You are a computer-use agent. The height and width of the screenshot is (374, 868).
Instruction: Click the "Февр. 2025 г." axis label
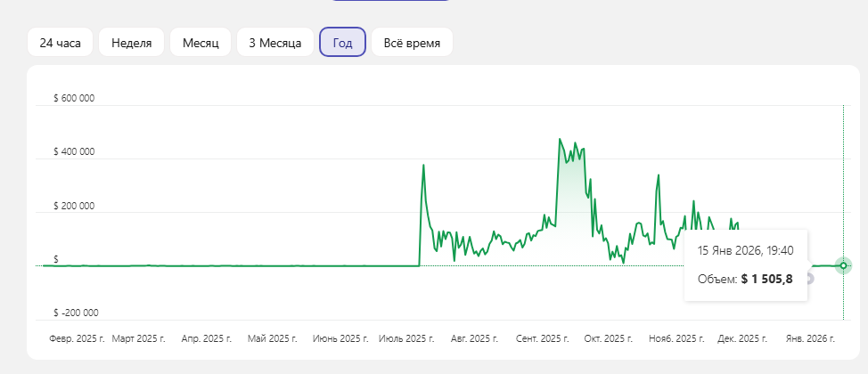click(77, 339)
